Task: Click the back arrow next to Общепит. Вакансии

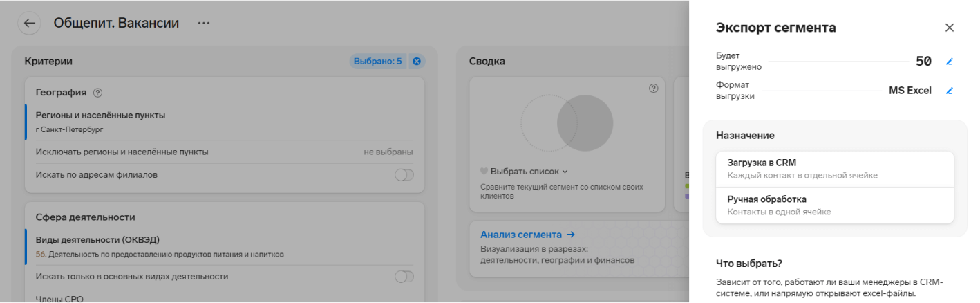Action: (29, 23)
